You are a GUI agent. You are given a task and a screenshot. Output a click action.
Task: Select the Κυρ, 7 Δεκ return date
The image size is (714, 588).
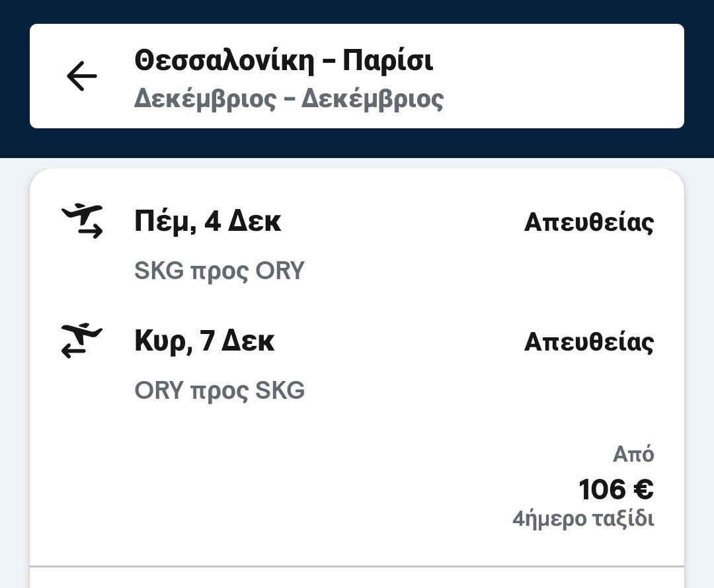click(x=204, y=341)
